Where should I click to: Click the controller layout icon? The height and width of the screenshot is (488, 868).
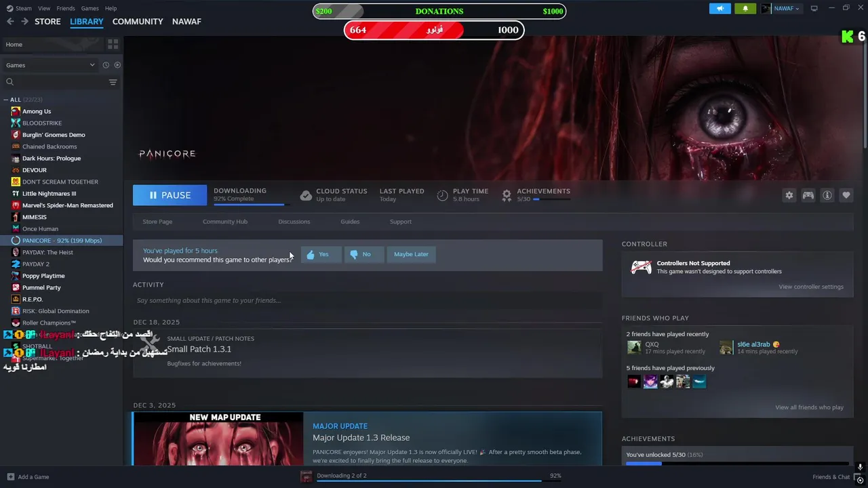pyautogui.click(x=808, y=195)
